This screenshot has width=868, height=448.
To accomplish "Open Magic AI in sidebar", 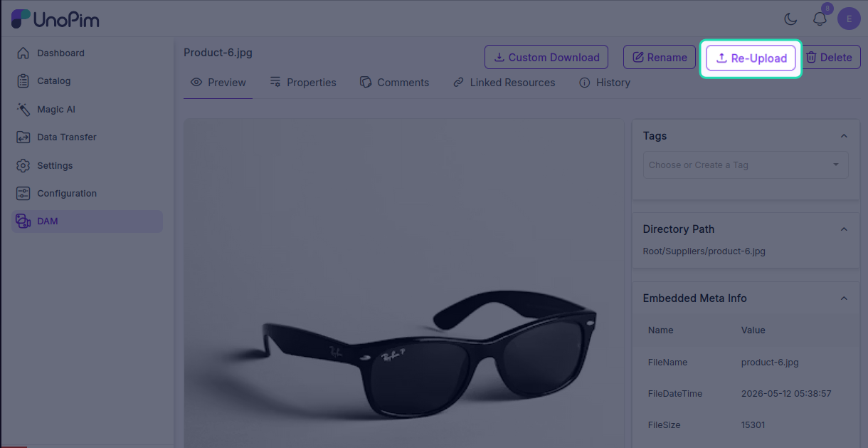I will pos(88,110).
